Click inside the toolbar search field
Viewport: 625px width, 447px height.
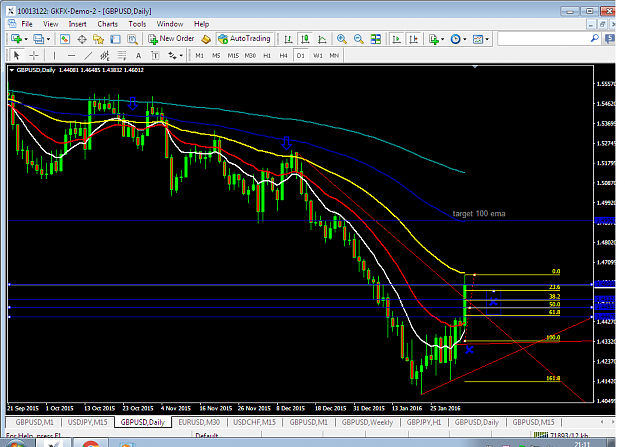click(x=544, y=39)
